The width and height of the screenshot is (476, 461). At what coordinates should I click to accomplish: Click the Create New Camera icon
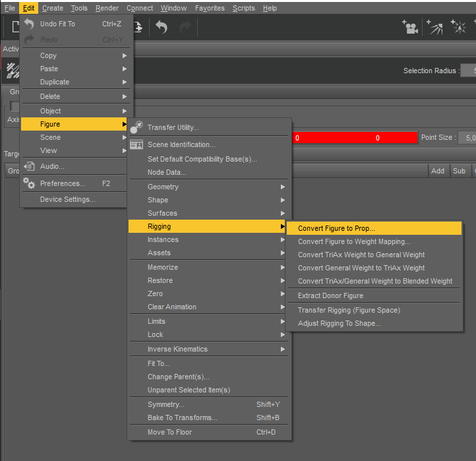[x=410, y=27]
